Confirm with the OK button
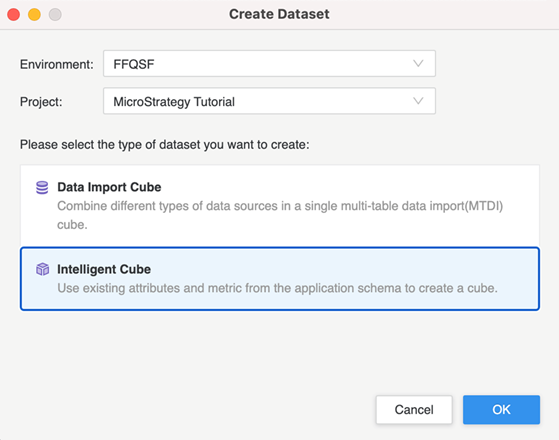 501,410
